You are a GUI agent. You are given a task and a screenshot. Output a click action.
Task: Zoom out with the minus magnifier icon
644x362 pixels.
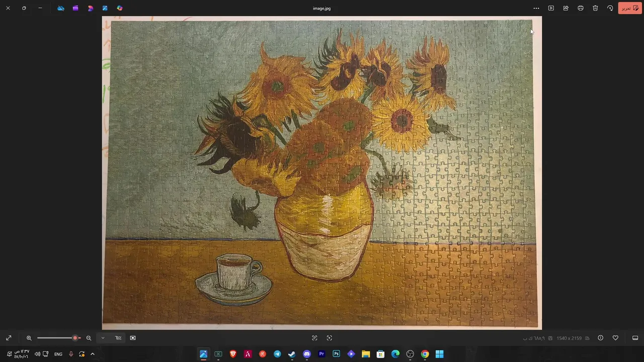pyautogui.click(x=89, y=338)
